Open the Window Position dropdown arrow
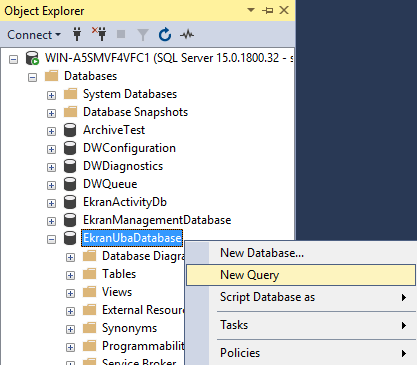The height and width of the screenshot is (365, 417). point(251,10)
